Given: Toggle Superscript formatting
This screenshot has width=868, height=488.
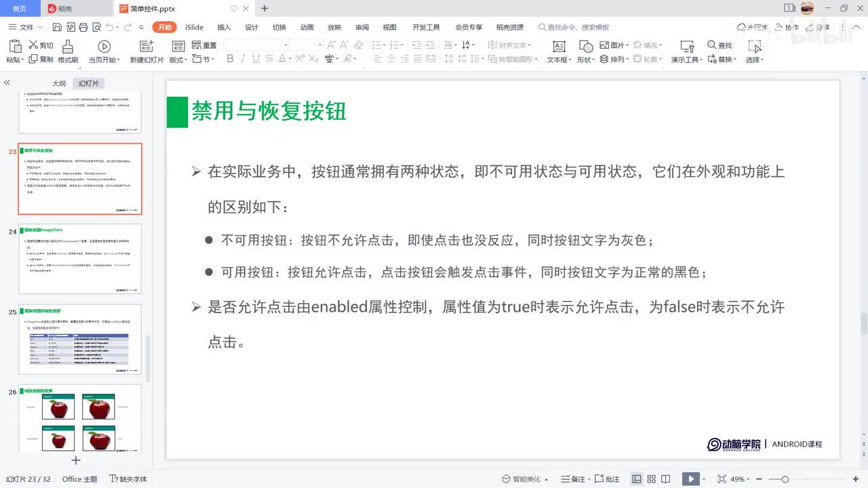Looking at the screenshot, I should coord(300,59).
